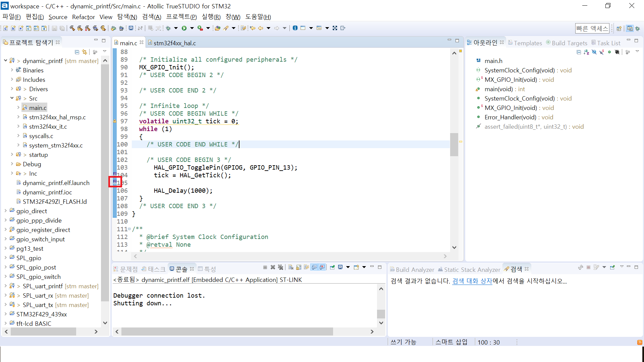Viewport: 644px width, 362px height.
Task: Open the 프로젝트(P) menu
Action: point(181,17)
